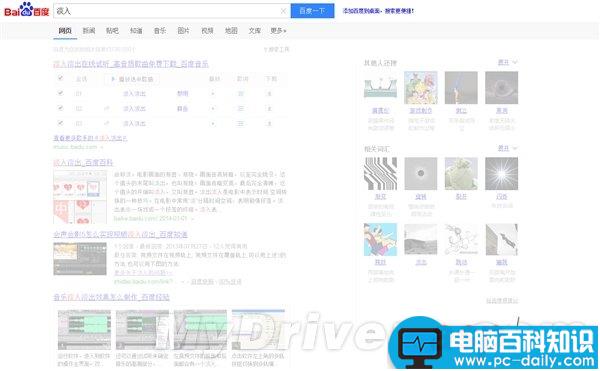Open the Baike result hearts thumbnail
Image resolution: width=600 pixels, height=371 pixels.
click(80, 198)
